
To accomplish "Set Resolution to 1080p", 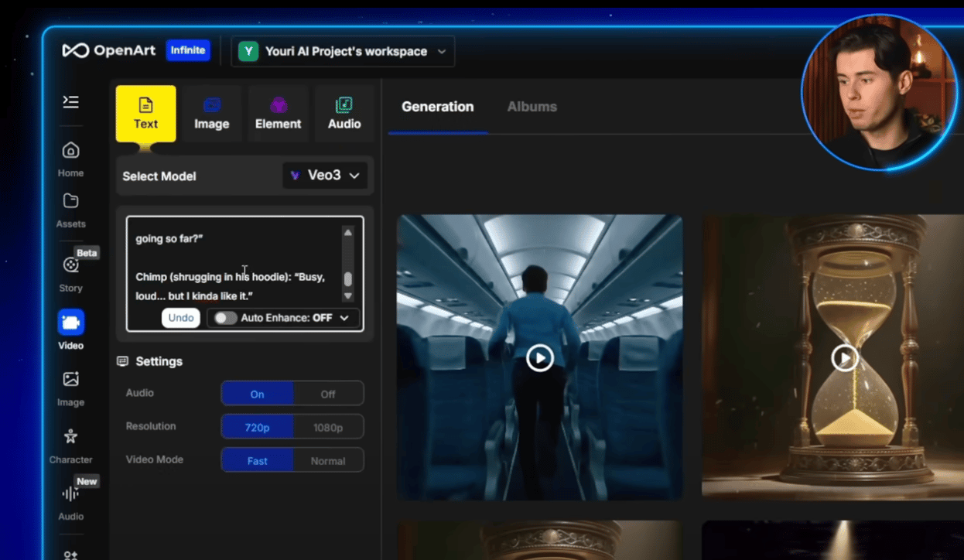I will 328,427.
